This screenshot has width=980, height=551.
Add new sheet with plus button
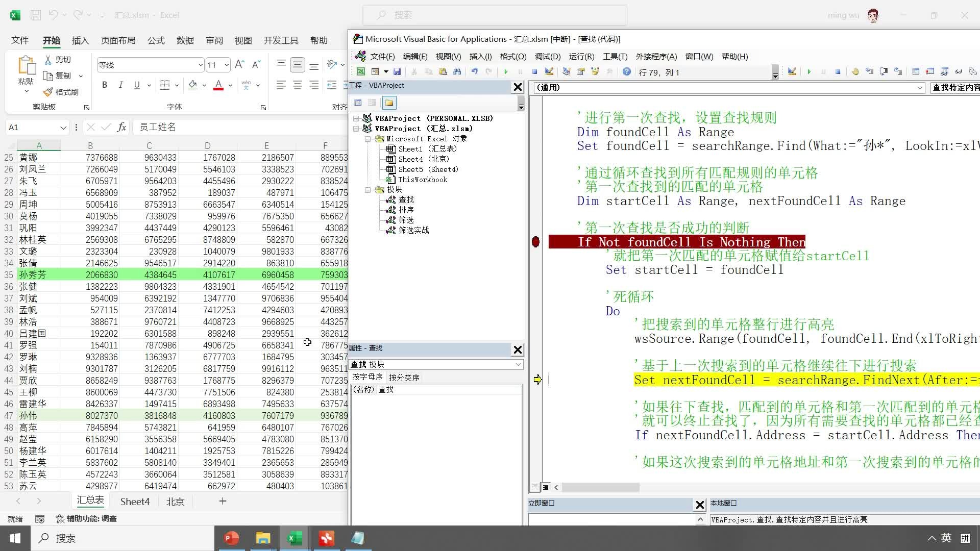pyautogui.click(x=223, y=501)
